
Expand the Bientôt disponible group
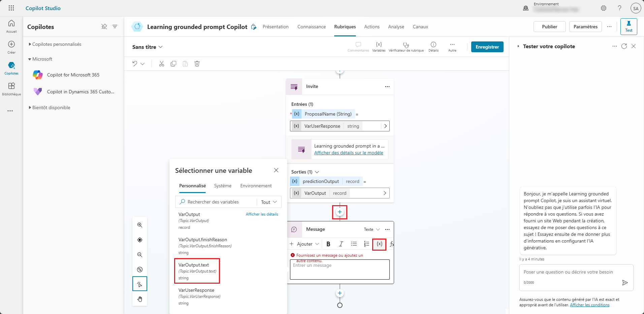pos(30,107)
